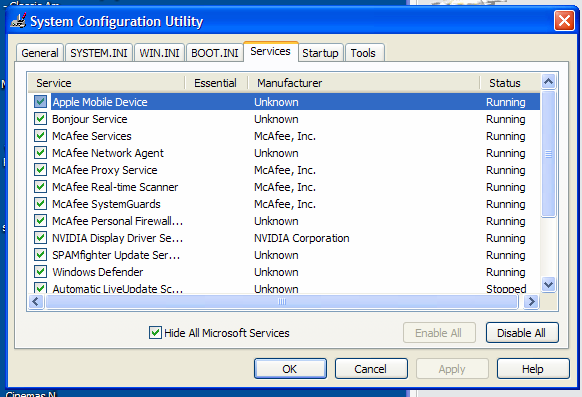Select the SPAMfighter Update Service name
Image resolution: width=582 pixels, height=397 pixels.
tap(116, 255)
